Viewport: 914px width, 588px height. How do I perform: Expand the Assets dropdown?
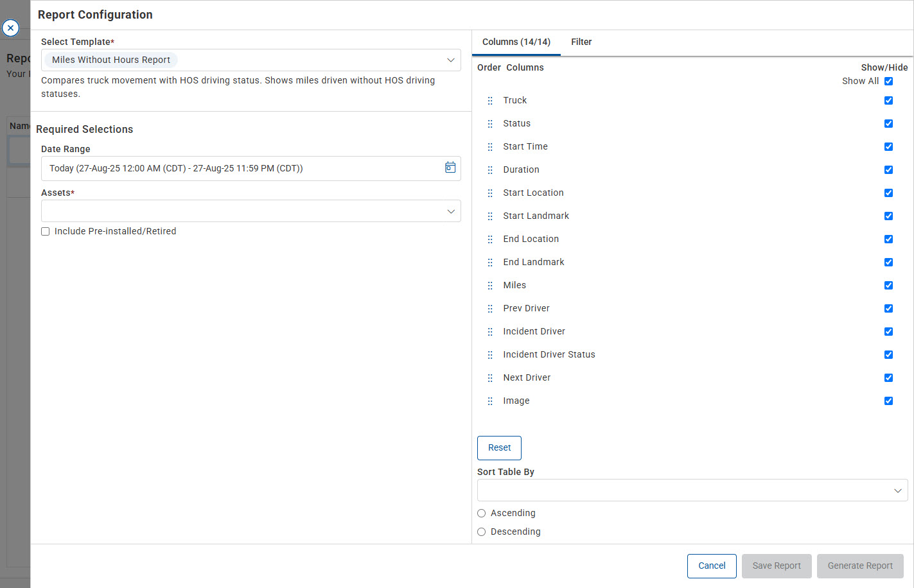251,211
